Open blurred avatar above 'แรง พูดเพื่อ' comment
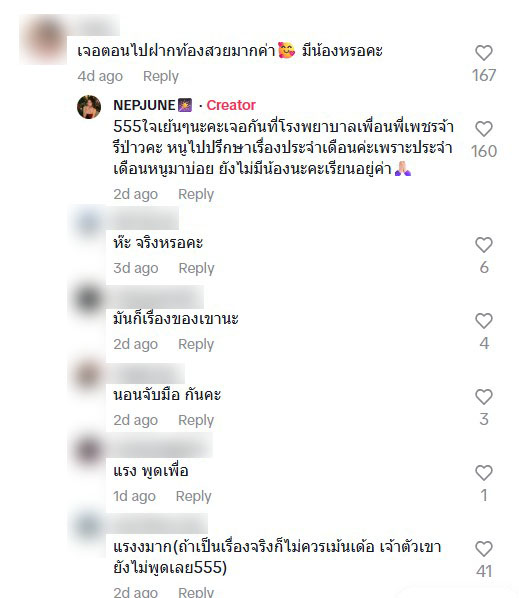Screen dimensions: 519x598 click(88, 449)
